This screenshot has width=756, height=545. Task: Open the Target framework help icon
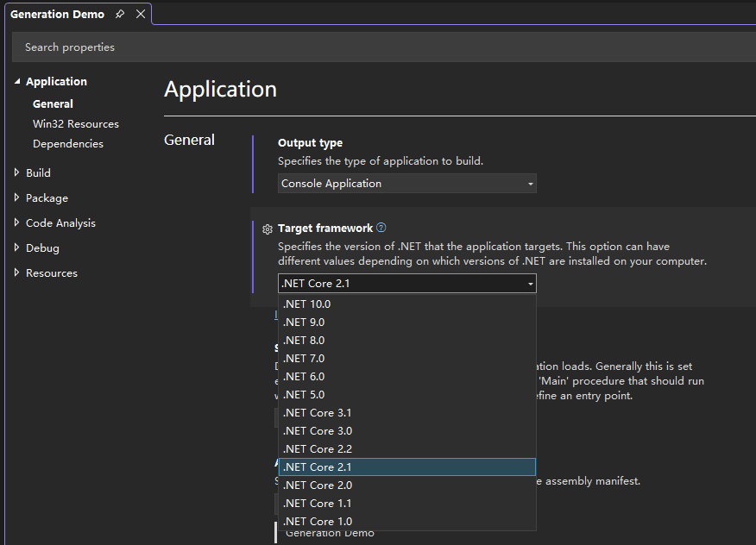pos(381,228)
